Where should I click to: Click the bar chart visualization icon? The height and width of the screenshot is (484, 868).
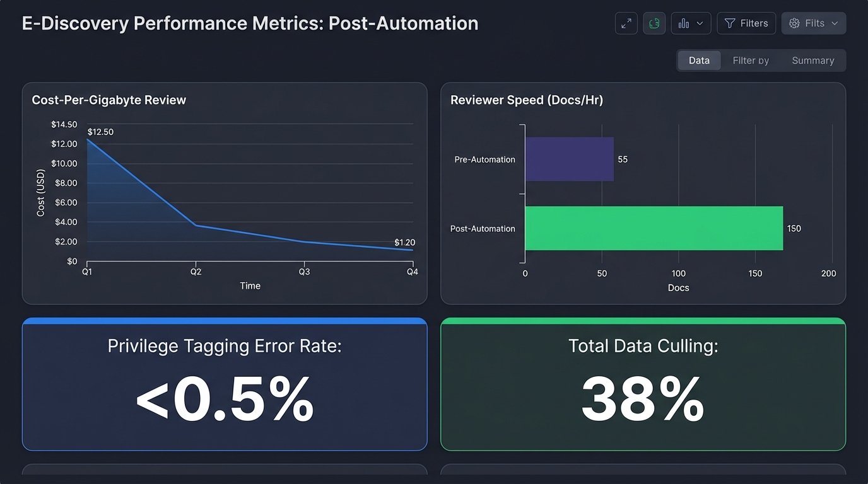click(x=685, y=23)
